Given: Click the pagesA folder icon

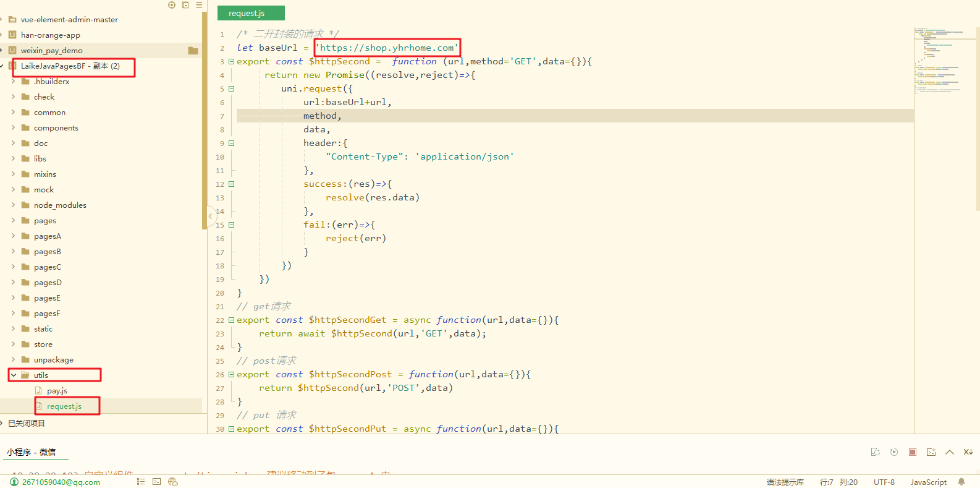Looking at the screenshot, I should tap(25, 236).
